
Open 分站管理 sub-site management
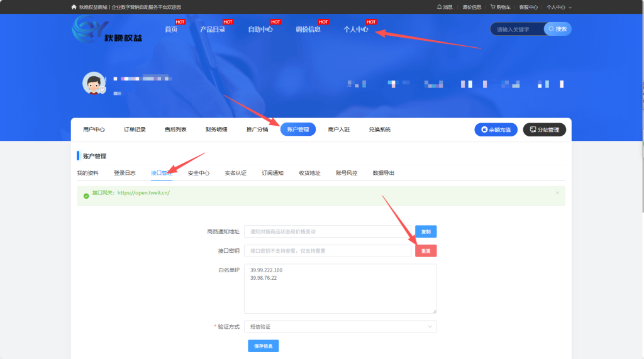coord(544,130)
